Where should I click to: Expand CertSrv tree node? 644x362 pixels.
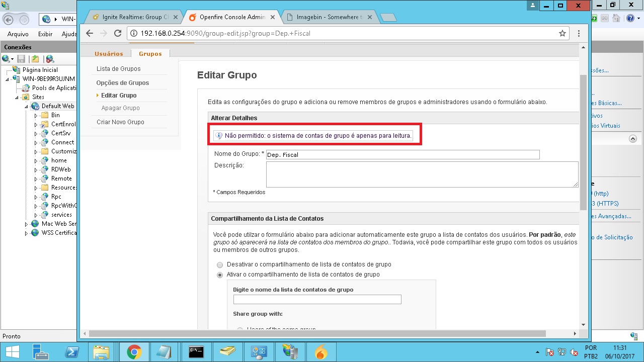36,133
